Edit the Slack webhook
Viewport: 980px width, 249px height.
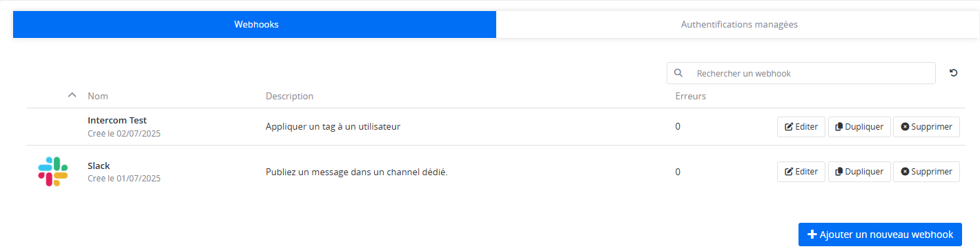(x=801, y=172)
